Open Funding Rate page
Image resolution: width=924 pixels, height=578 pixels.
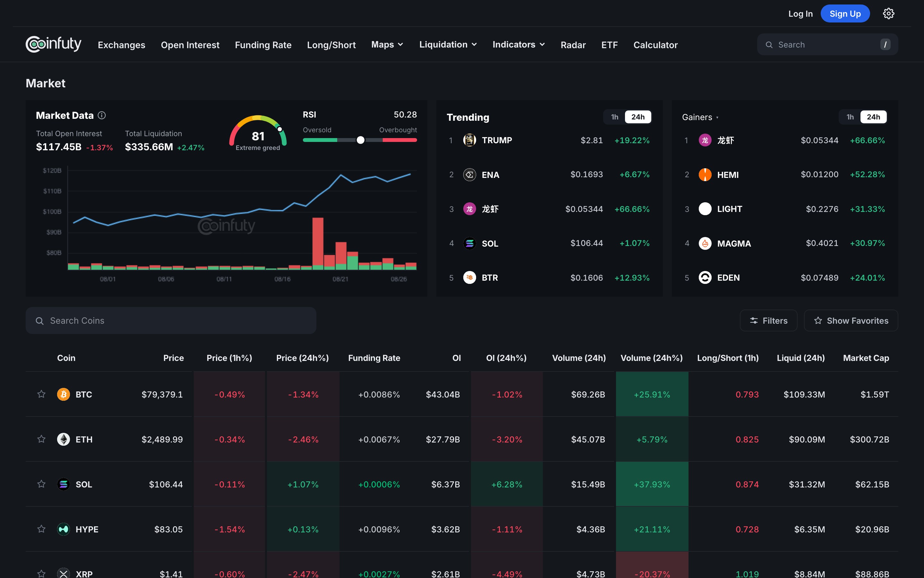click(263, 45)
